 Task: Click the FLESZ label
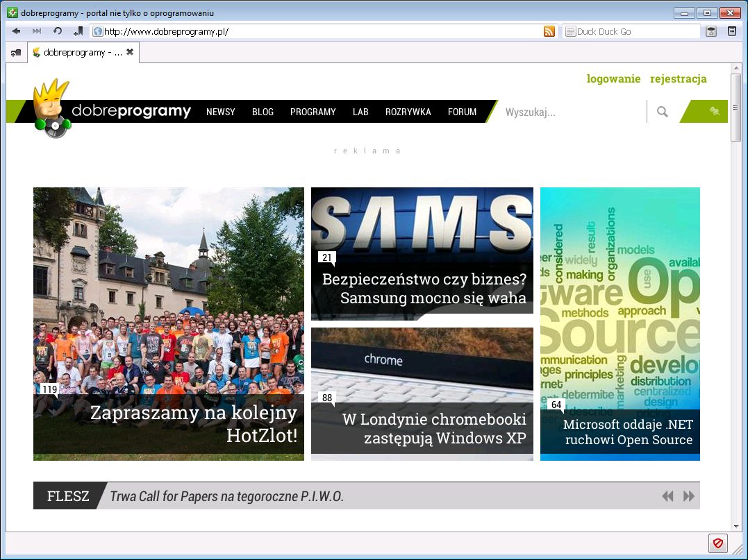click(68, 496)
